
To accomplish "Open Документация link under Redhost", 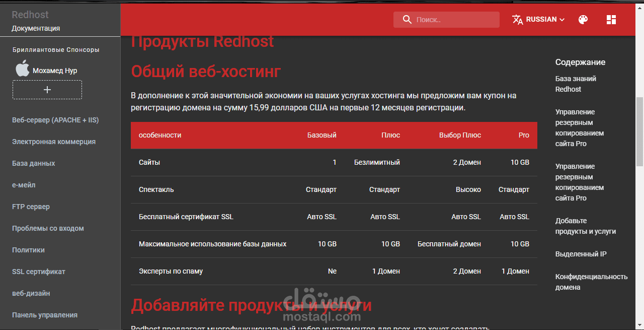I will point(36,28).
